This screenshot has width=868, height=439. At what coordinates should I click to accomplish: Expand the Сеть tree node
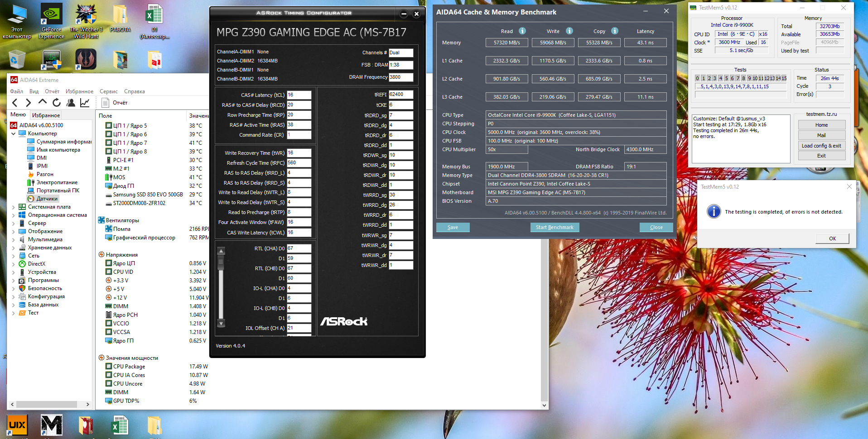tap(13, 256)
